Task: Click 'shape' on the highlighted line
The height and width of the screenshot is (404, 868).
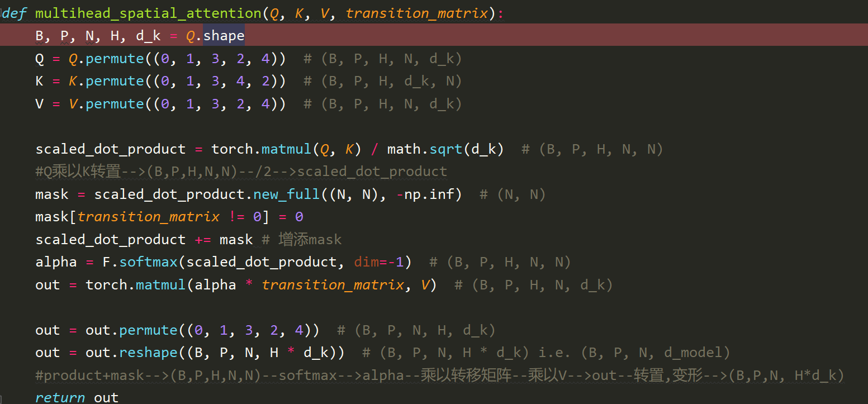Action: [224, 36]
